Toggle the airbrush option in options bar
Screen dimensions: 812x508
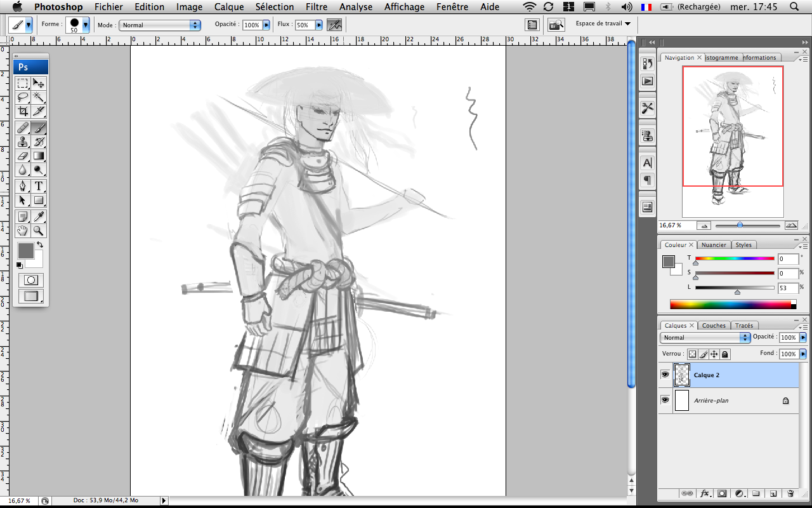coord(334,25)
